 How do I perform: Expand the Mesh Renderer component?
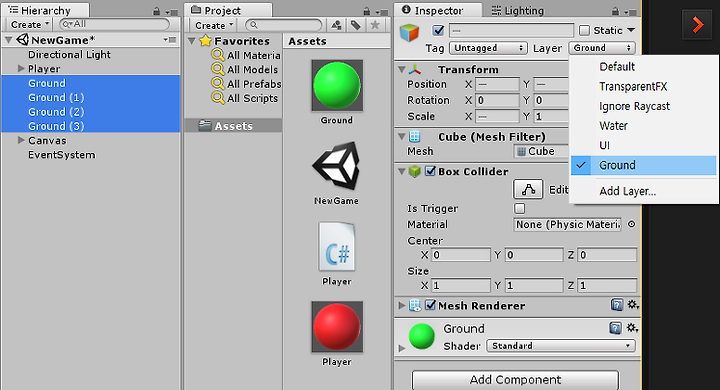[402, 305]
